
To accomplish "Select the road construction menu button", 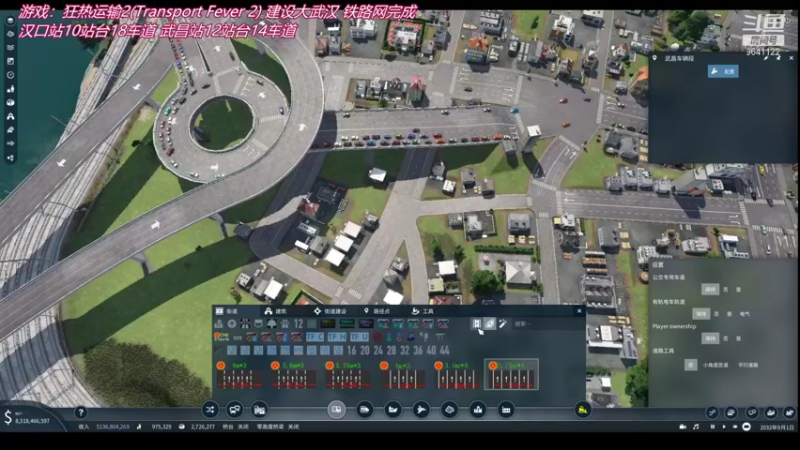I will tap(336, 410).
